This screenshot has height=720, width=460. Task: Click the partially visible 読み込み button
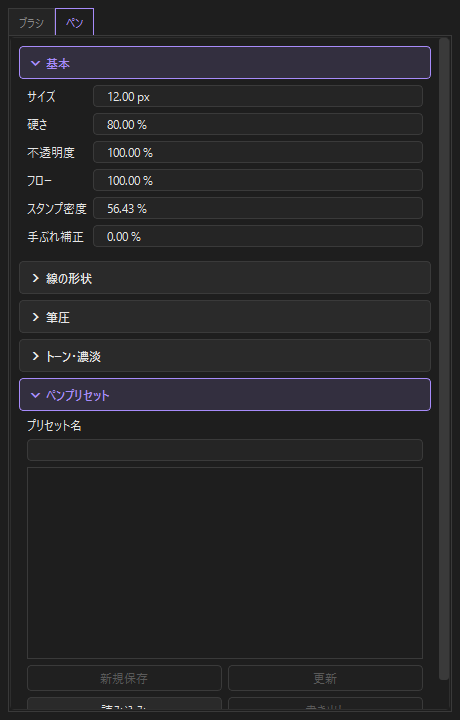coord(124,703)
